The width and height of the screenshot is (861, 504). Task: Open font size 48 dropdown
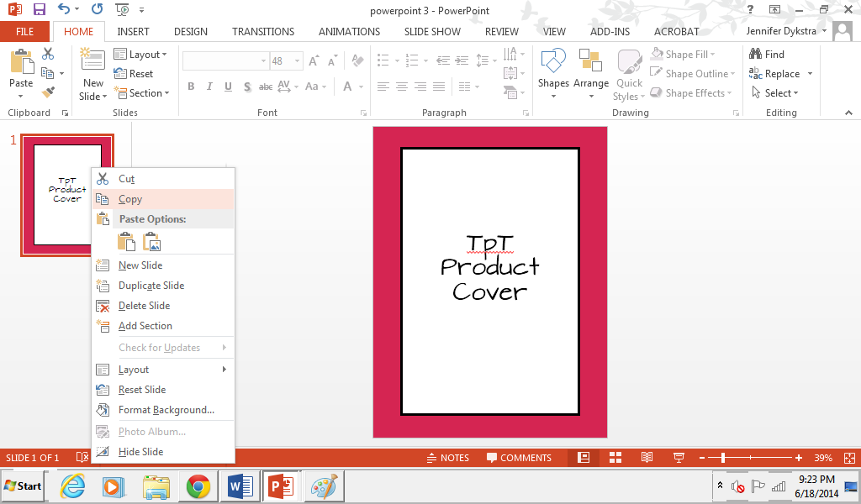pos(297,60)
